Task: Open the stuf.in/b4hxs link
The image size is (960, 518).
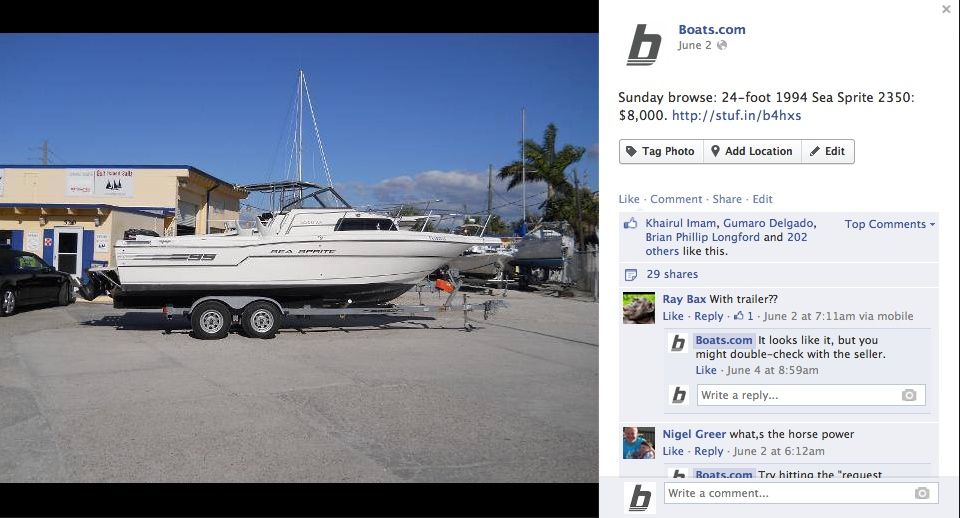Action: coord(736,115)
